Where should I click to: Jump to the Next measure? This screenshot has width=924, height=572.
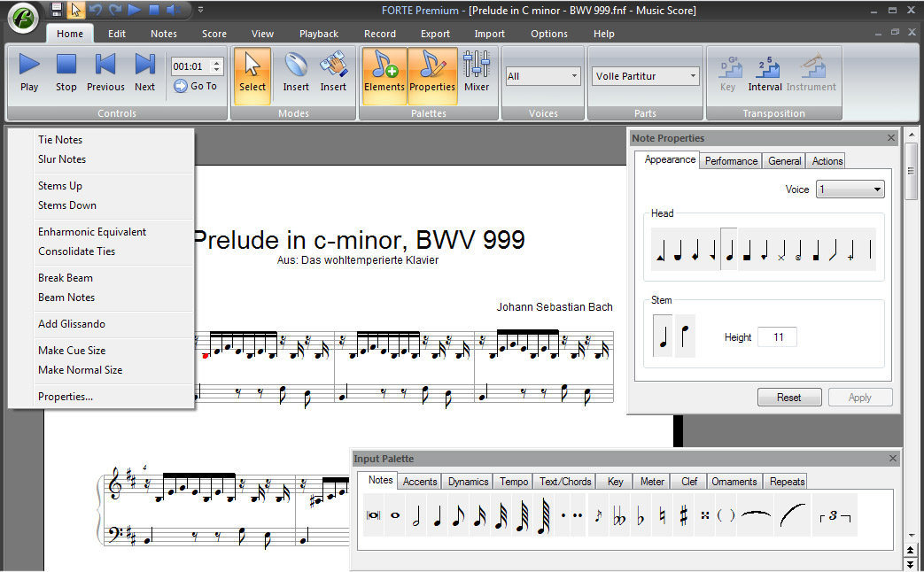(144, 73)
